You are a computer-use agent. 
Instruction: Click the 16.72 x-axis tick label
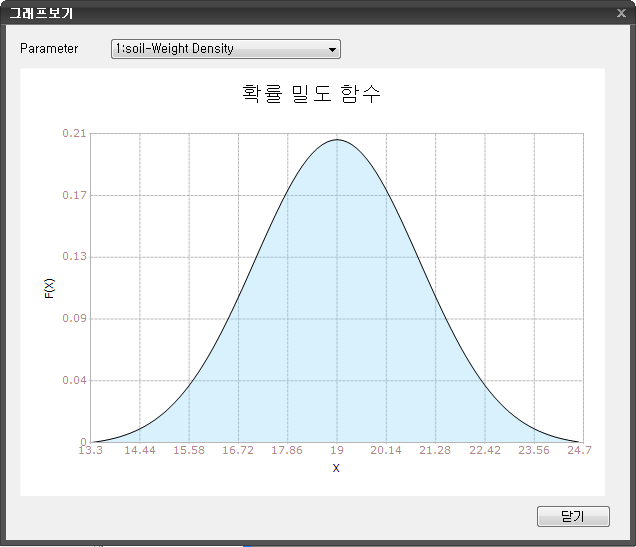(238, 451)
